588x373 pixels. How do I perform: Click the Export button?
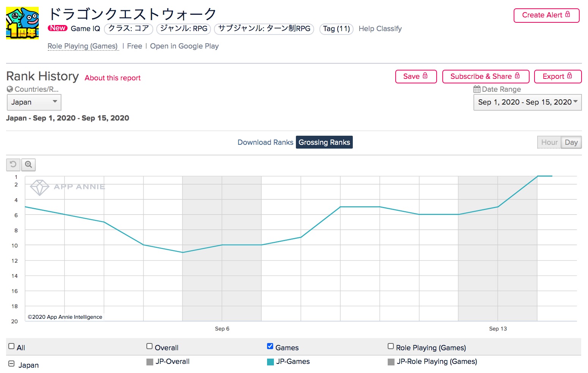click(x=558, y=76)
